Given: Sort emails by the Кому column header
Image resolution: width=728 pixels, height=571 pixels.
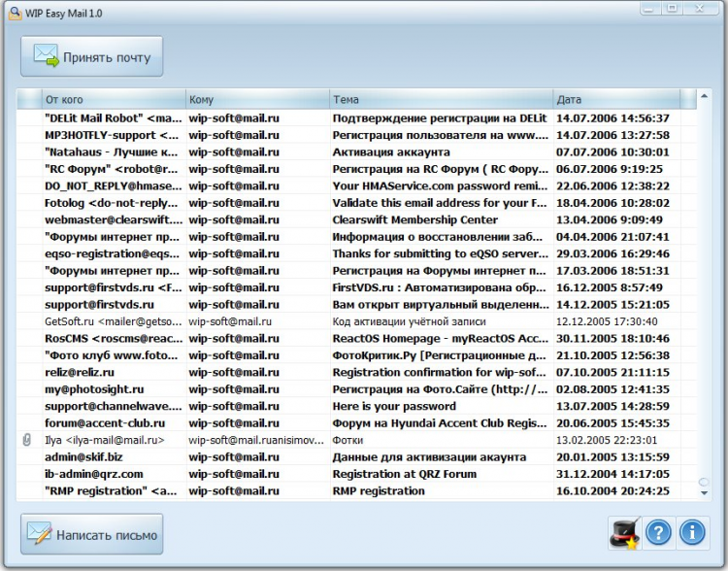Looking at the screenshot, I should pyautogui.click(x=257, y=99).
